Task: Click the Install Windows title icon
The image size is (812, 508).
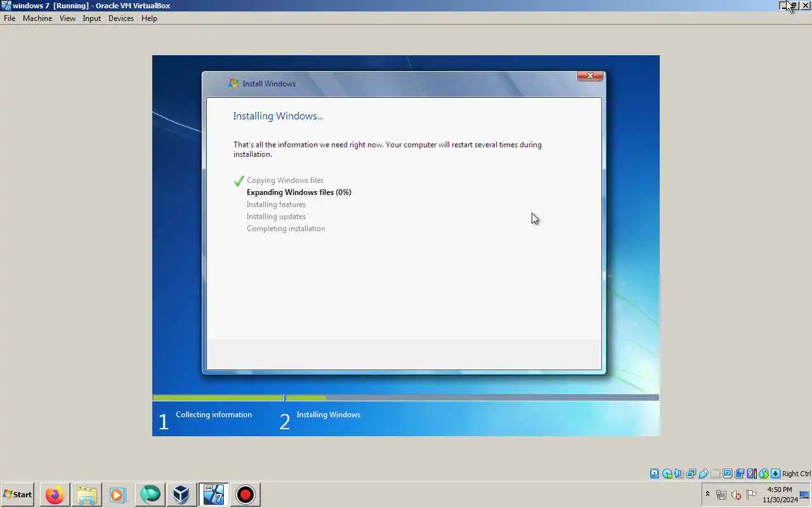Action: [233, 83]
